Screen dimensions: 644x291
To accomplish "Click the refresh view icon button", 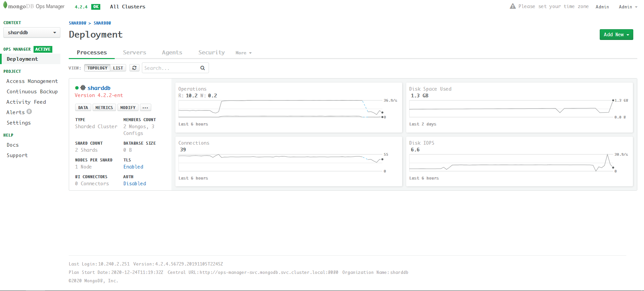I will (x=135, y=68).
